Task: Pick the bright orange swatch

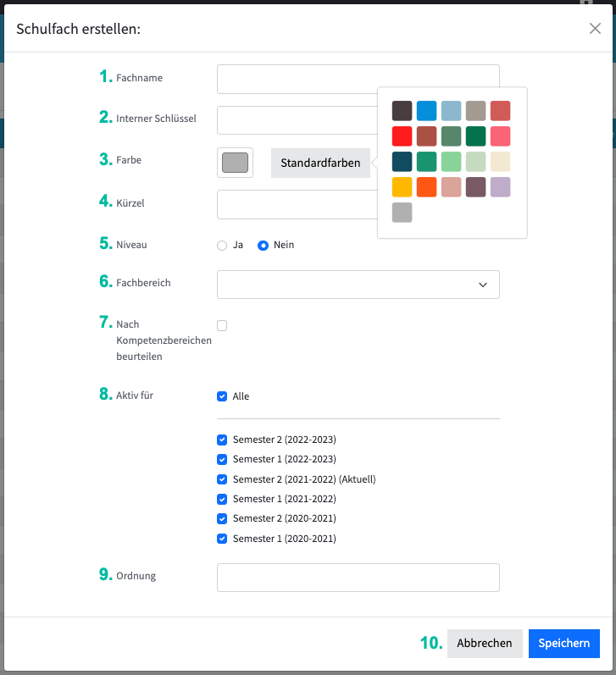Action: (x=426, y=187)
